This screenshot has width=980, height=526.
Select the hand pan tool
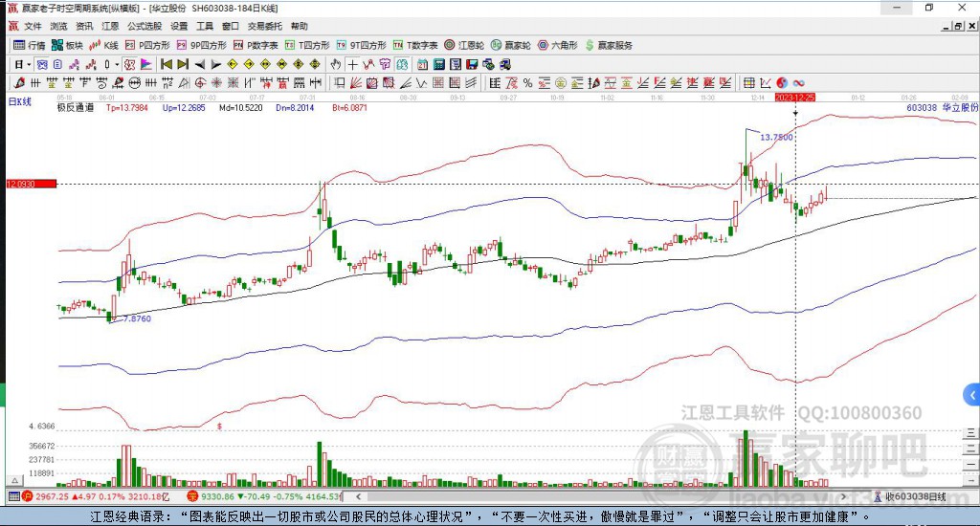335,64
